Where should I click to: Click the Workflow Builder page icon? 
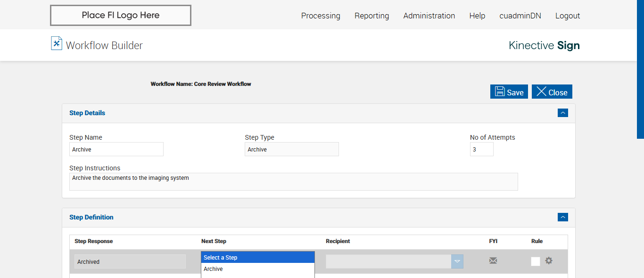point(57,43)
